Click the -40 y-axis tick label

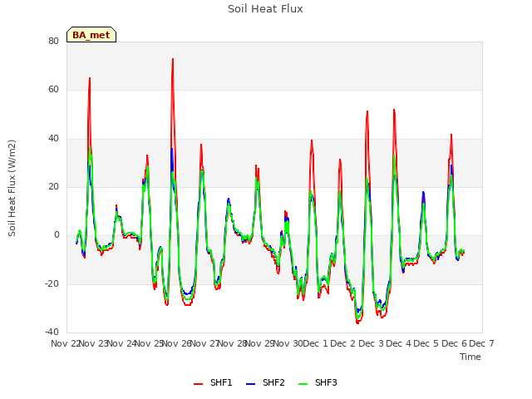52,332
